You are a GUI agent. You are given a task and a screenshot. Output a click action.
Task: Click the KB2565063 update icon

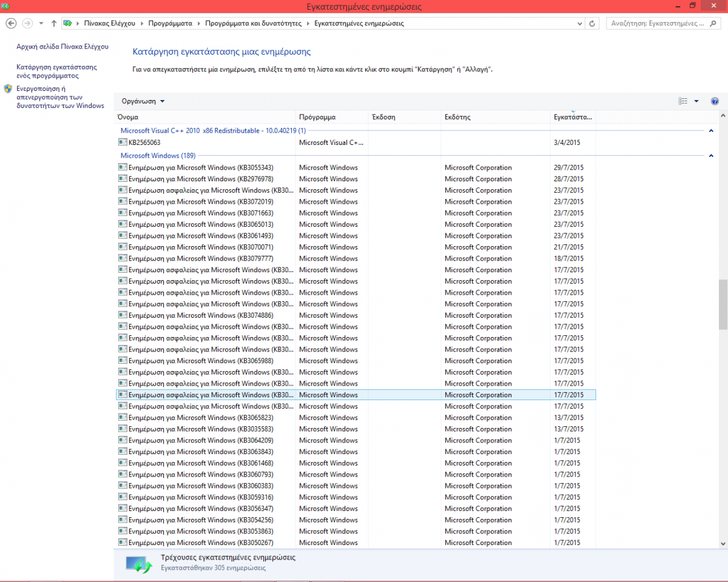123,142
